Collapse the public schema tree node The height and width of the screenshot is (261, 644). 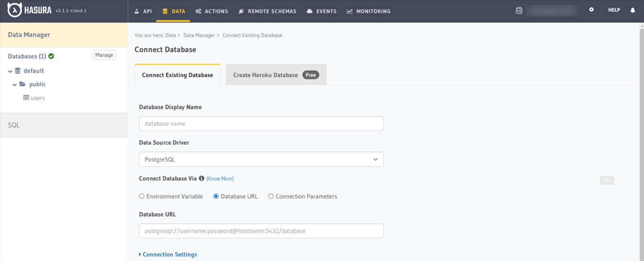(14, 85)
